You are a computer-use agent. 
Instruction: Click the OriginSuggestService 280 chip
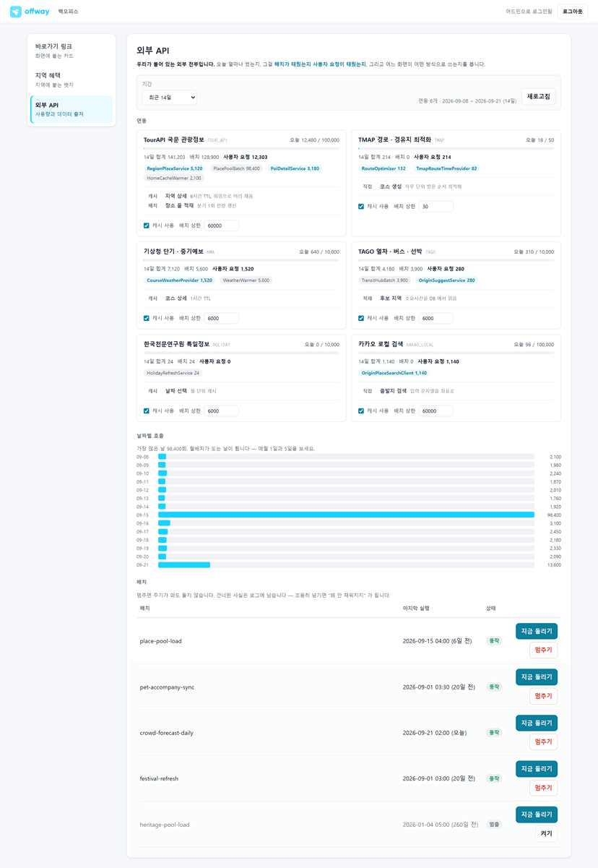coord(447,280)
